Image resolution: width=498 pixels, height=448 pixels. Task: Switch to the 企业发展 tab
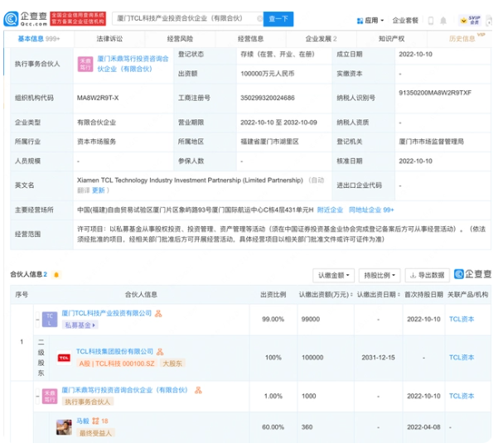coord(322,39)
